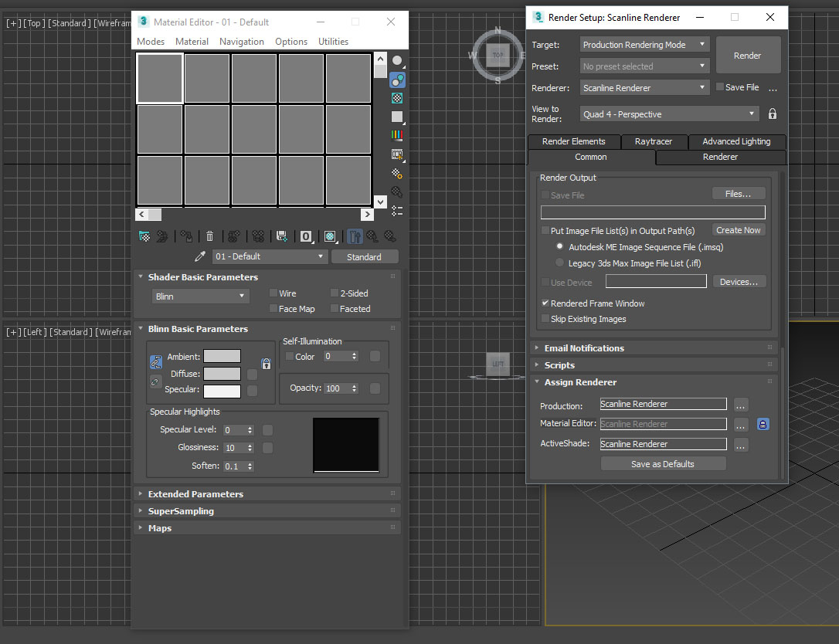Screen dimensions: 839x644
Task: Disable Rendered Frame Window
Action: (x=546, y=303)
